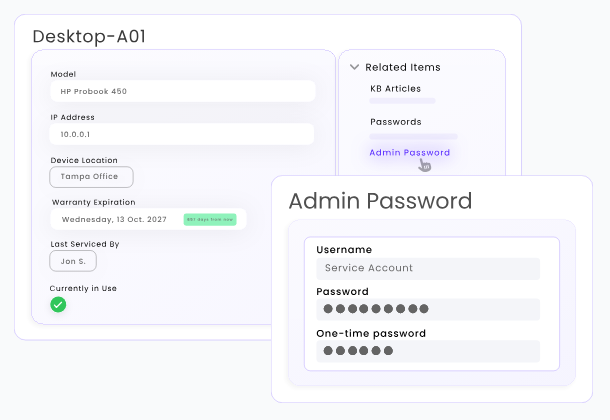Viewport: 610px width, 420px height.
Task: Select the Model field HP Probook 450
Action: (182, 91)
